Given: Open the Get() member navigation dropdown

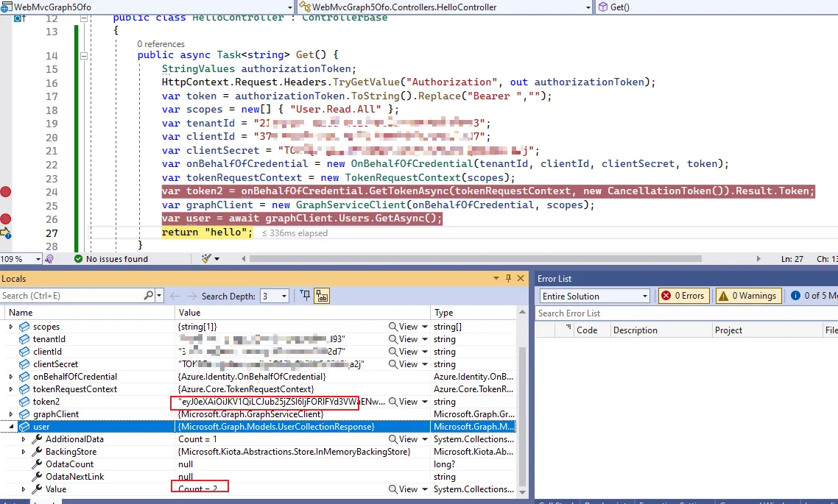Looking at the screenshot, I should click(x=716, y=7).
